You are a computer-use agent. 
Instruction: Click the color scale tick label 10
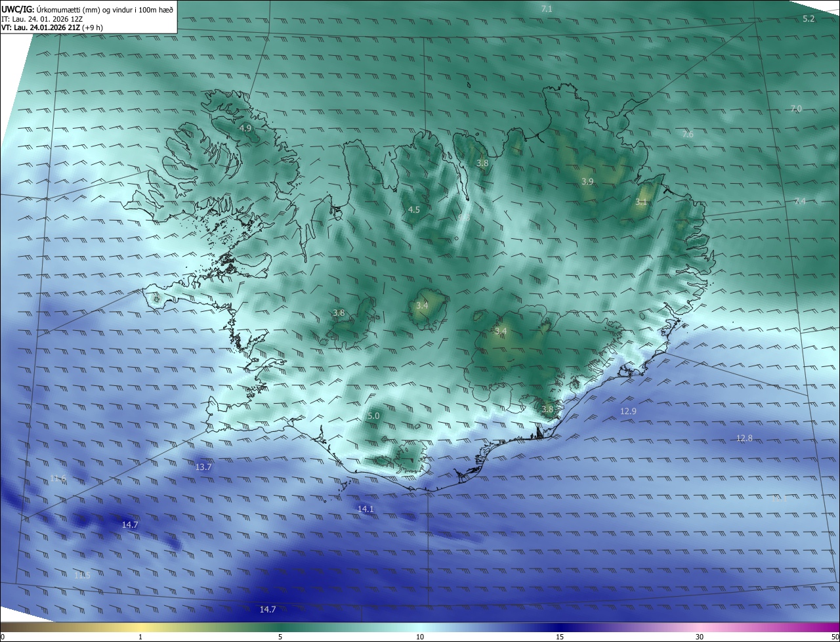pos(420,637)
